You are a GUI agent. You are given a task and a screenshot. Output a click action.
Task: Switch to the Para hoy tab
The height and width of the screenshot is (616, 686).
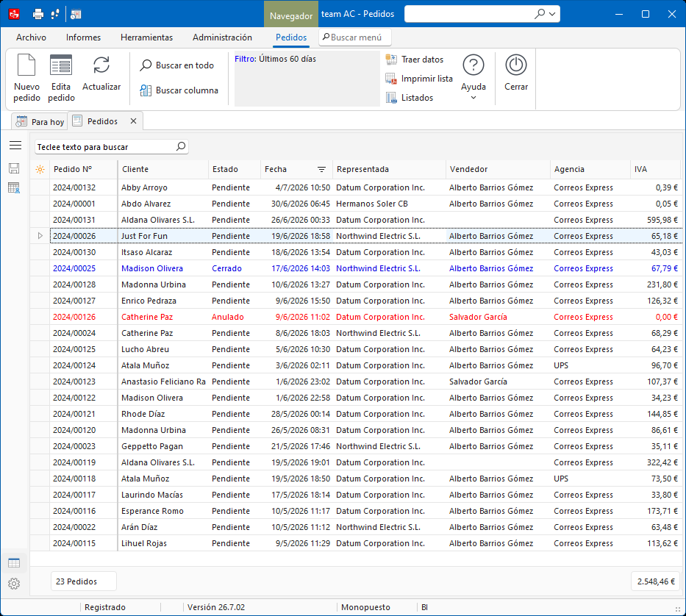coord(40,121)
